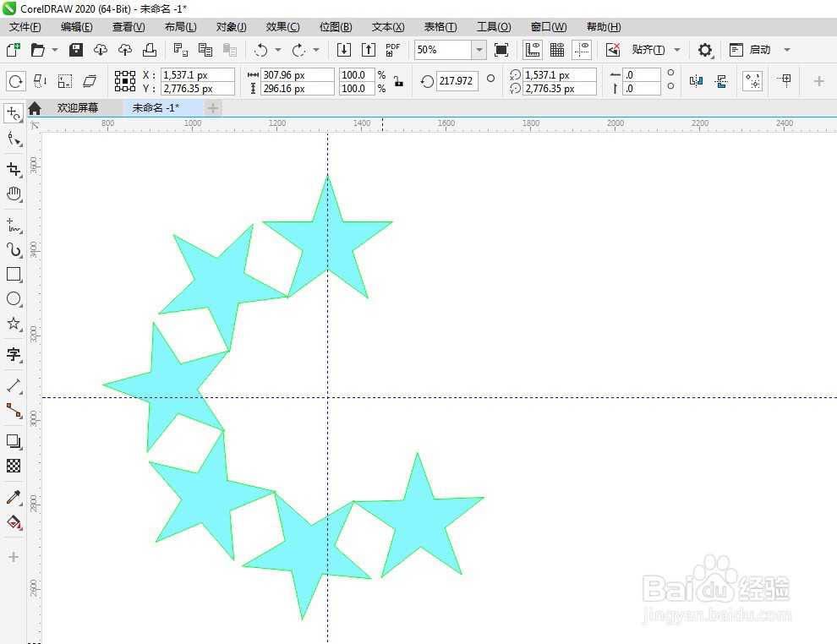Click the Export icon
Screen dimensions: 837x644
369,50
